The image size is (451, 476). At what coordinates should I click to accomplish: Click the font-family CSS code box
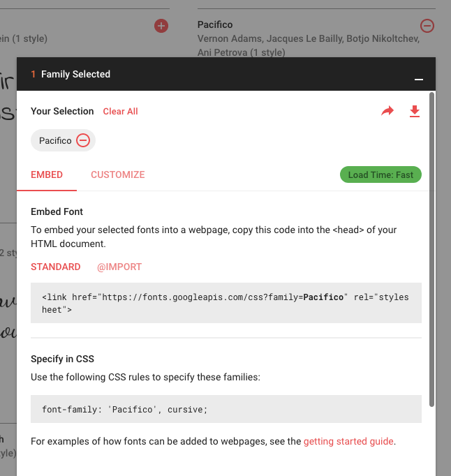pos(226,409)
